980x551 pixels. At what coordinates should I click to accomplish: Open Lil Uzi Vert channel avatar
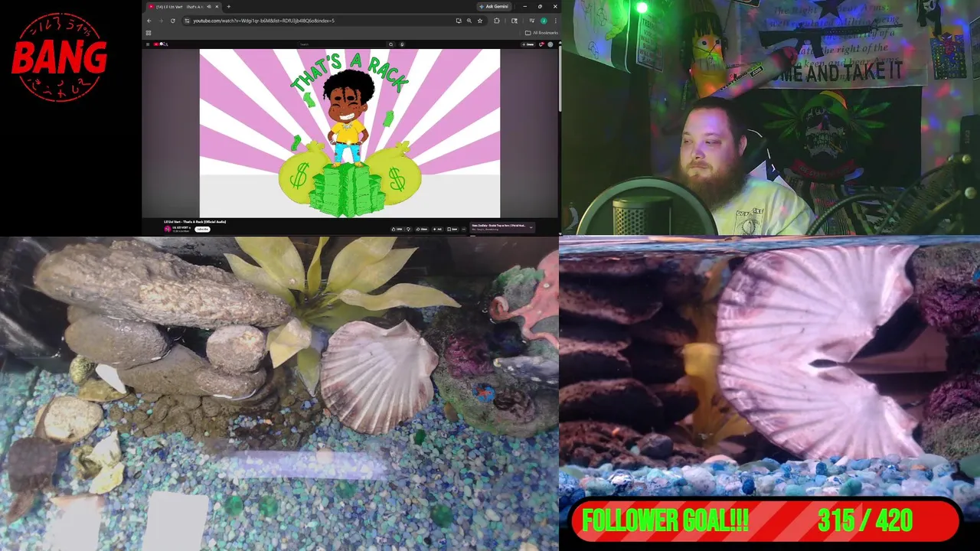coord(168,229)
